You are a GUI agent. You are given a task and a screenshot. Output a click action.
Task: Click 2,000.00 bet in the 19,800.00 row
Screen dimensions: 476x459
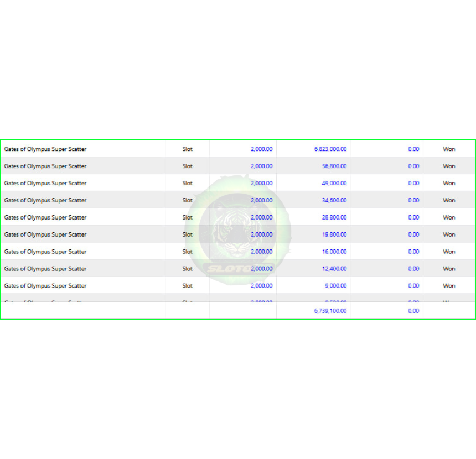tap(262, 234)
